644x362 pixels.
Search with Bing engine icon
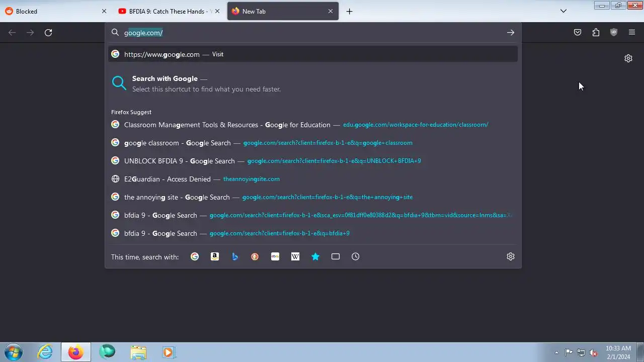pos(235,256)
